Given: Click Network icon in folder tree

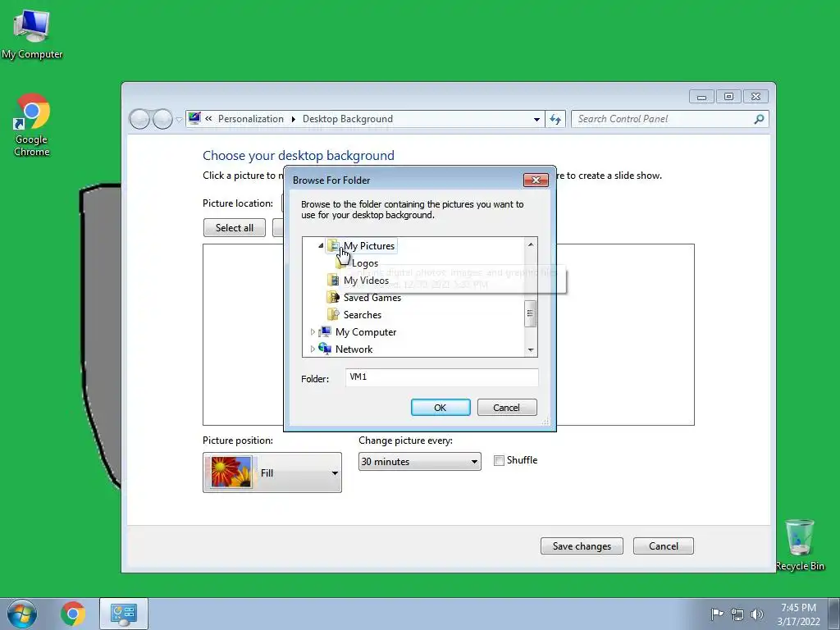Looking at the screenshot, I should pos(325,349).
